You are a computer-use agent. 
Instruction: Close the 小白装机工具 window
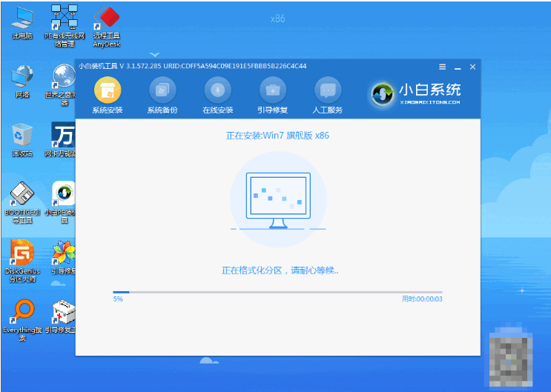tap(472, 67)
